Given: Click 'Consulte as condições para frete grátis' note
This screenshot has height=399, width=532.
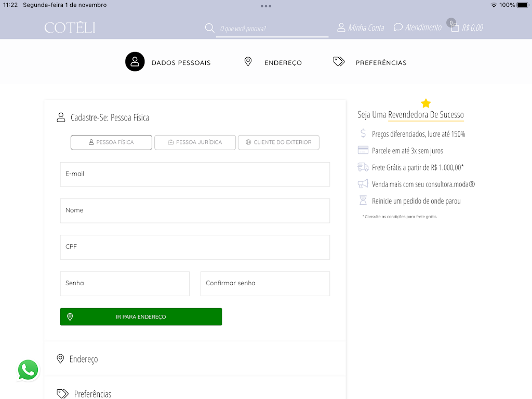Looking at the screenshot, I should pyautogui.click(x=400, y=217).
